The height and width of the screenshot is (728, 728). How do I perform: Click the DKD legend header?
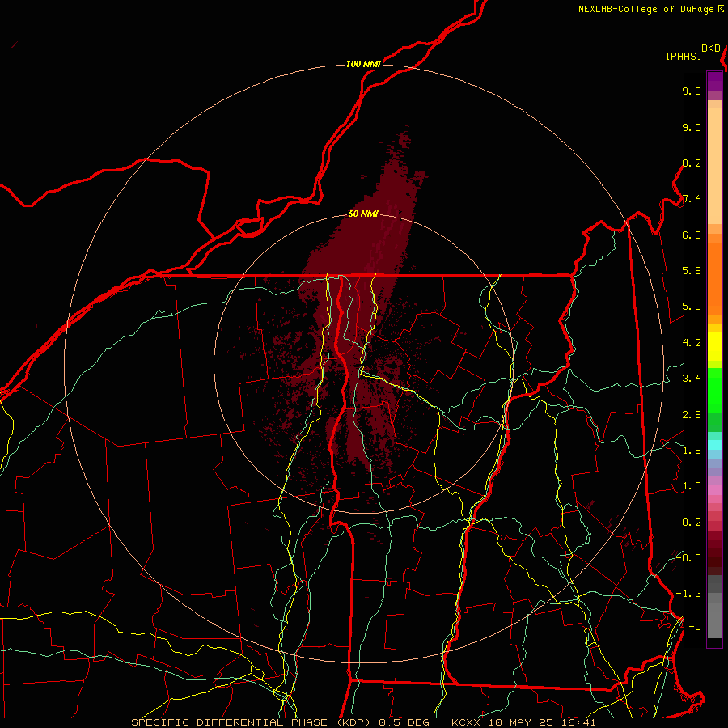pyautogui.click(x=711, y=49)
